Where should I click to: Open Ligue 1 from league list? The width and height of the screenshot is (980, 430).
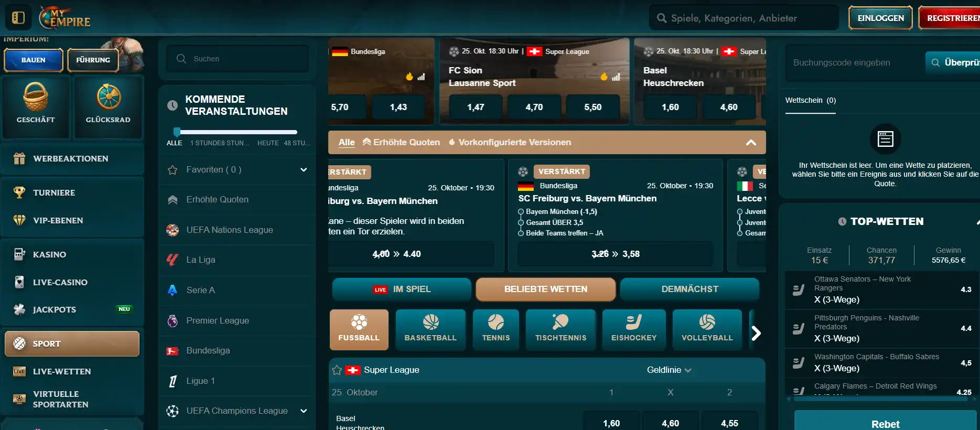(x=237, y=381)
